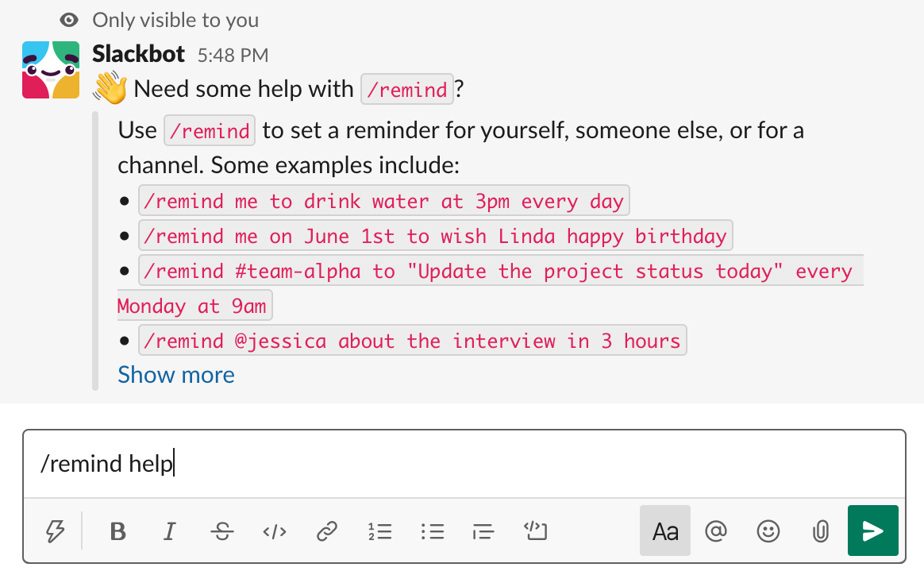The image size is (924, 575).
Task: Hide the formatting toolbar with Aa
Action: click(665, 531)
